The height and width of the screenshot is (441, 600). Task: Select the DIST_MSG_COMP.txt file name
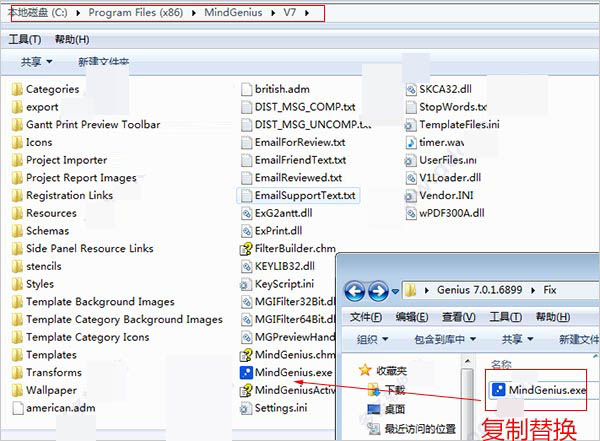[305, 107]
